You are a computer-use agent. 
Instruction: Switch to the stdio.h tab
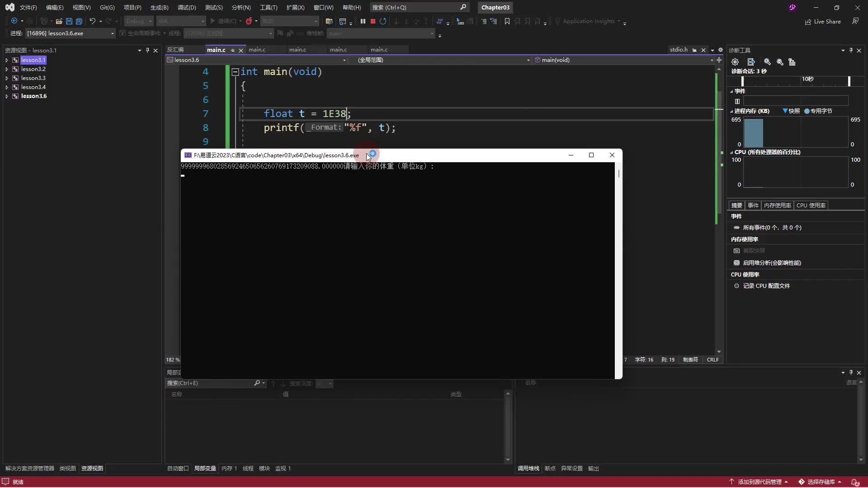[679, 50]
